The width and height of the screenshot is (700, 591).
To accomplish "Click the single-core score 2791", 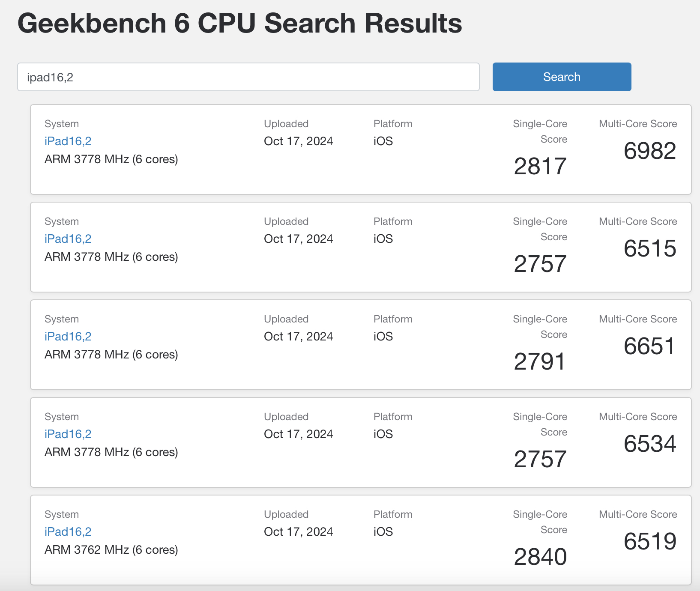I will point(540,361).
